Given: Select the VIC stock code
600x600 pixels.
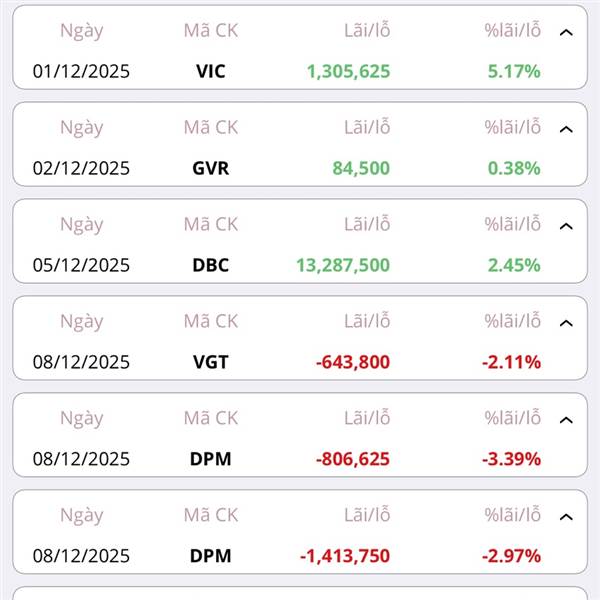Looking at the screenshot, I should pyautogui.click(x=210, y=71).
